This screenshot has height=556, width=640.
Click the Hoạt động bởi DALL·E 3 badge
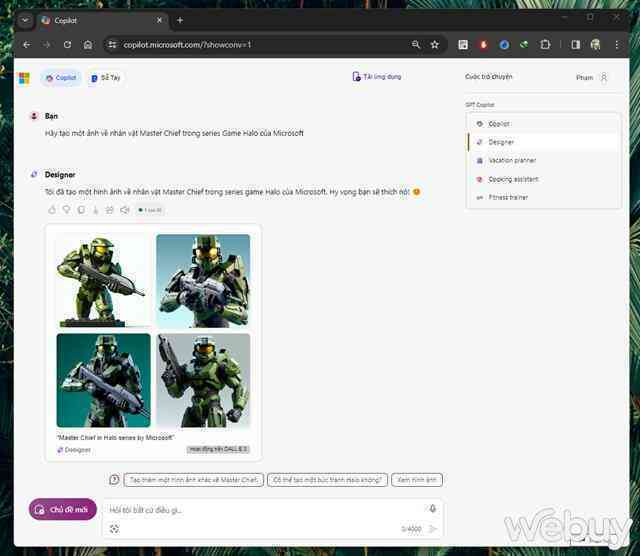coord(218,449)
